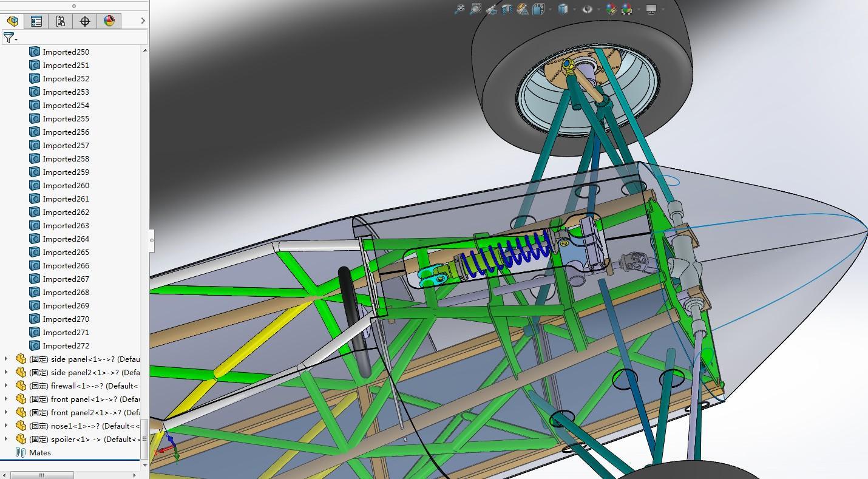
Task: Click the feature tree filter funnel
Action: [x=8, y=38]
